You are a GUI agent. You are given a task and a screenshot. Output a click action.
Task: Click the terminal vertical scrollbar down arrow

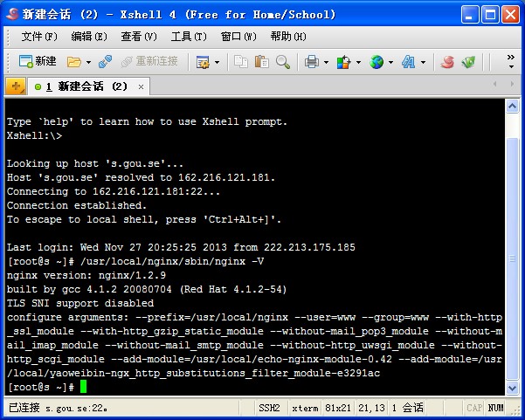[514, 389]
